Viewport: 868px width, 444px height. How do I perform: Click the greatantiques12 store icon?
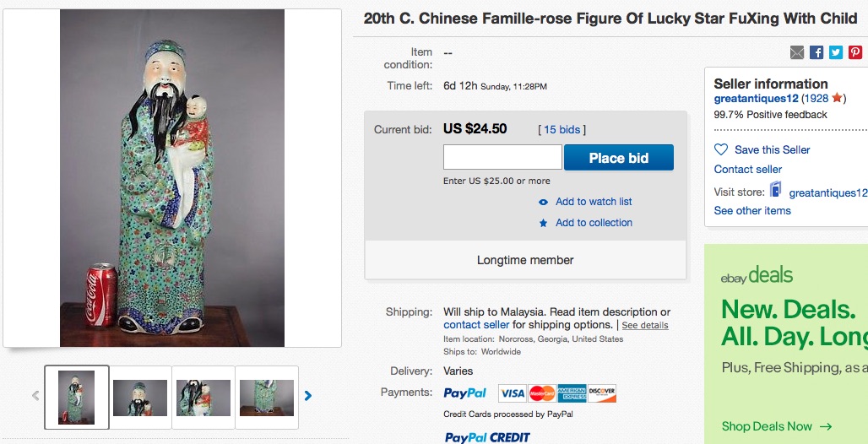coord(775,191)
